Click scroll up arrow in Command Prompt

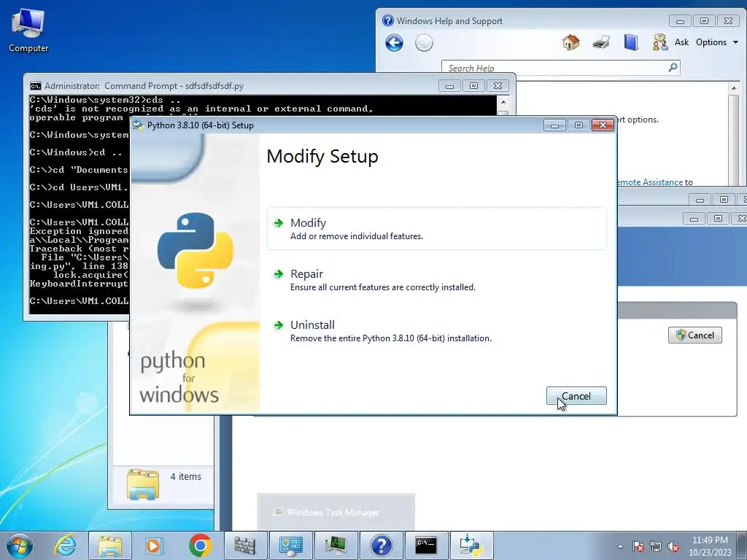click(x=503, y=102)
